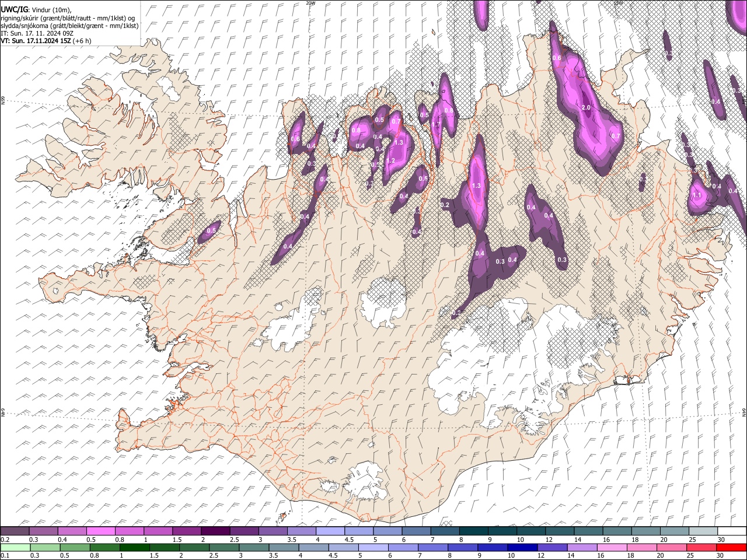
Task: Click the lavender snow scale swatch labeled 4
Action: pyautogui.click(x=330, y=531)
